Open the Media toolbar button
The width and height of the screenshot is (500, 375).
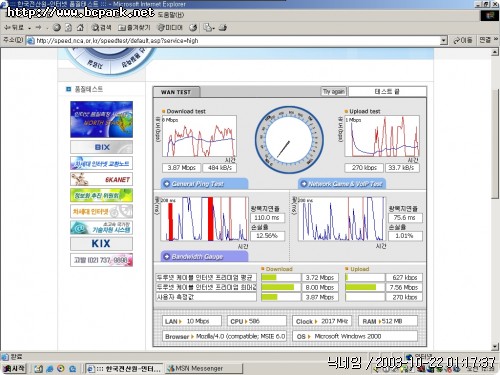[170, 28]
